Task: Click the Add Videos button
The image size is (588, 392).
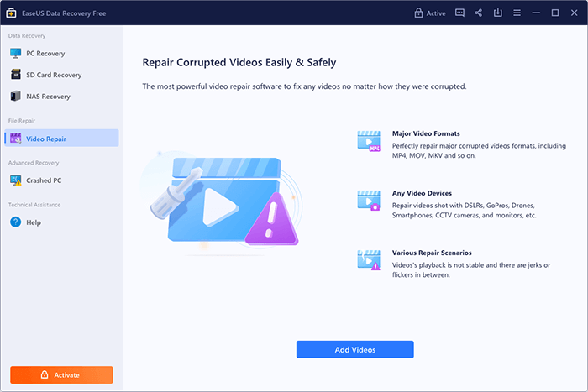Action: (354, 349)
